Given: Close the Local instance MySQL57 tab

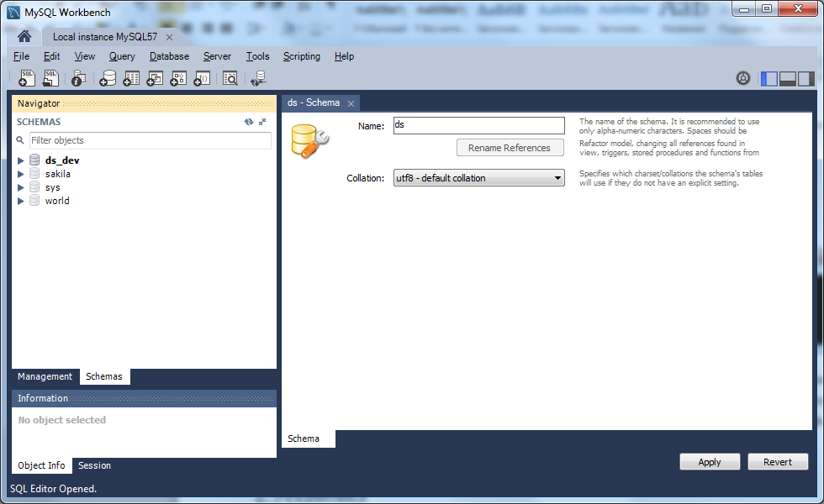Looking at the screenshot, I should [x=169, y=37].
